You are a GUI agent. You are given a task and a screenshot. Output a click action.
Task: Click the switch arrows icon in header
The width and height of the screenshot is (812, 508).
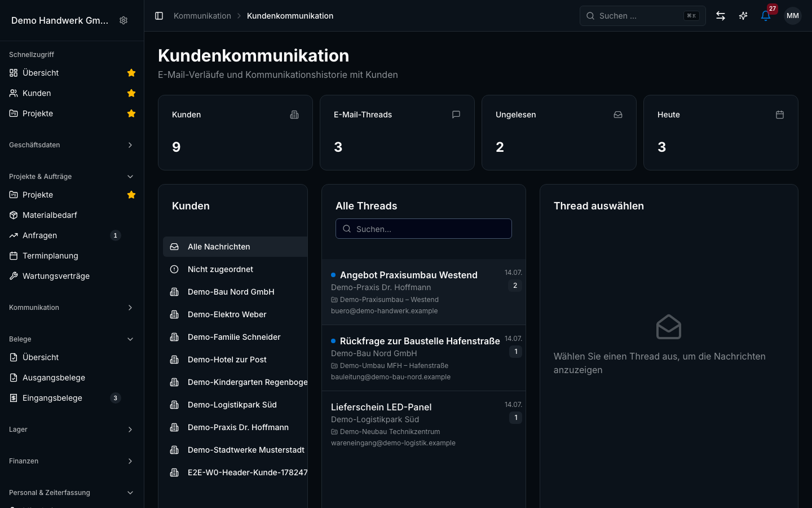pyautogui.click(x=721, y=16)
